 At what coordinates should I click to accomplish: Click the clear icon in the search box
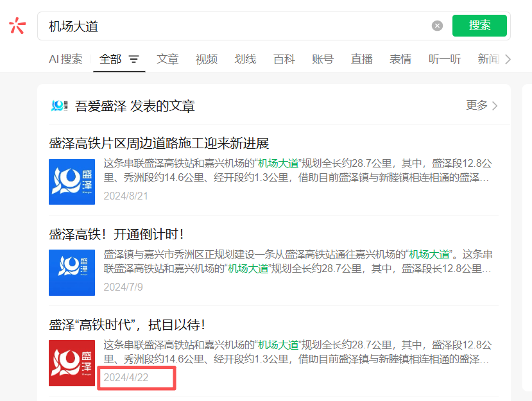[x=437, y=25]
